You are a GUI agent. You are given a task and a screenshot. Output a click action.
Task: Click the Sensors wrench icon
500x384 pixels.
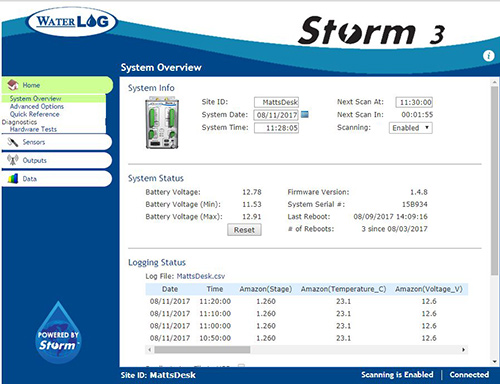point(13,142)
